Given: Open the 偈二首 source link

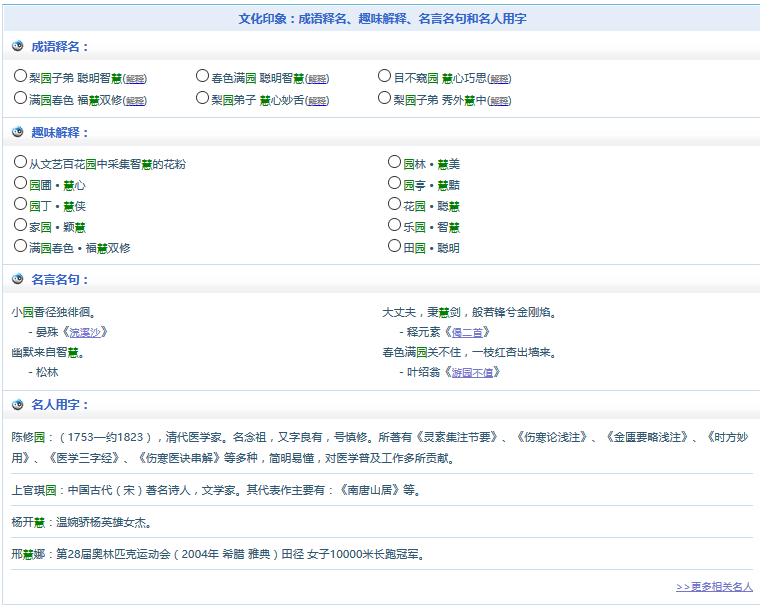Looking at the screenshot, I should tap(468, 332).
